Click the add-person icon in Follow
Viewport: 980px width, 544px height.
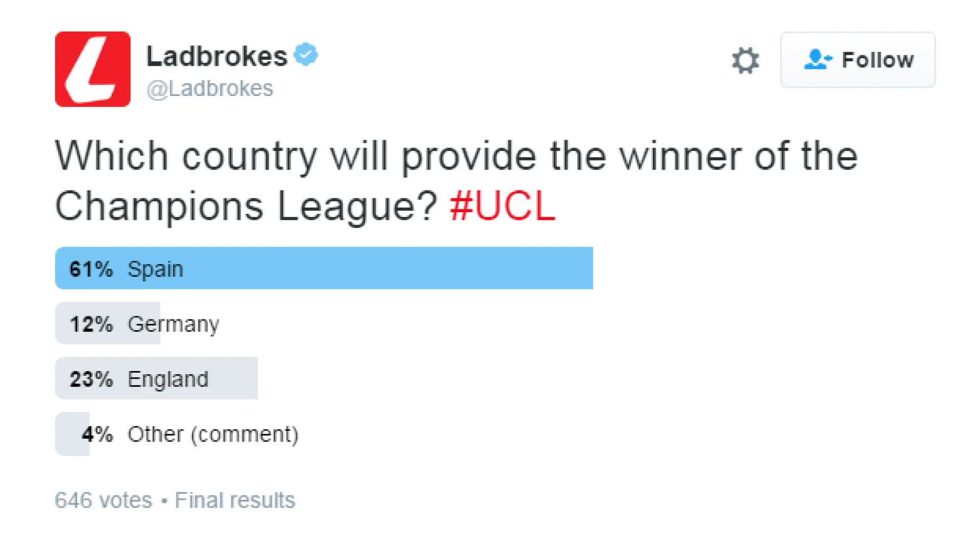pos(818,59)
